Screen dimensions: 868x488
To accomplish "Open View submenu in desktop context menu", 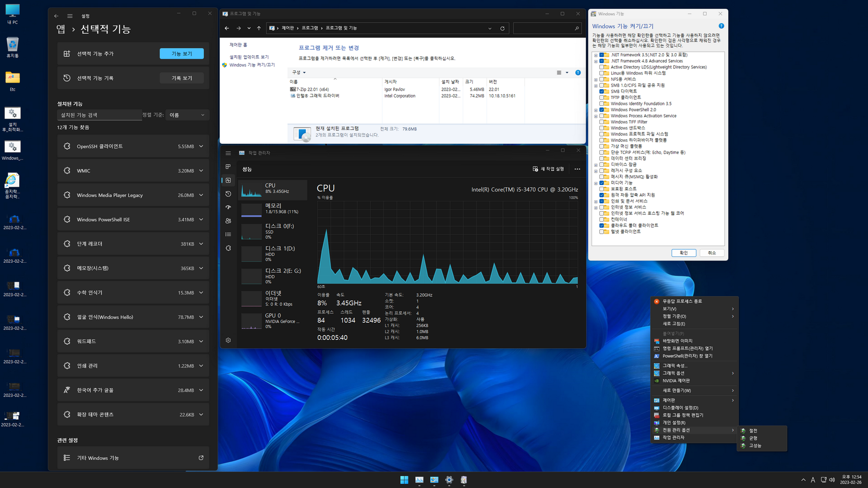I will coord(694,309).
